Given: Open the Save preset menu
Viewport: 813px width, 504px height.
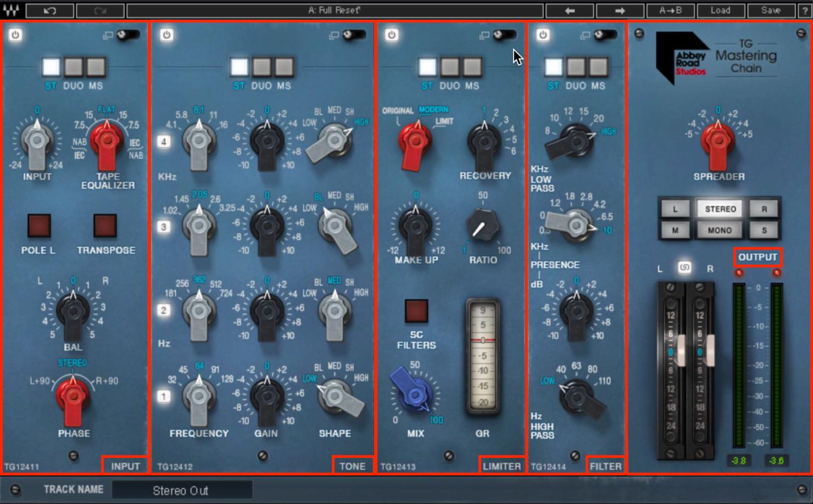Looking at the screenshot, I should (771, 10).
